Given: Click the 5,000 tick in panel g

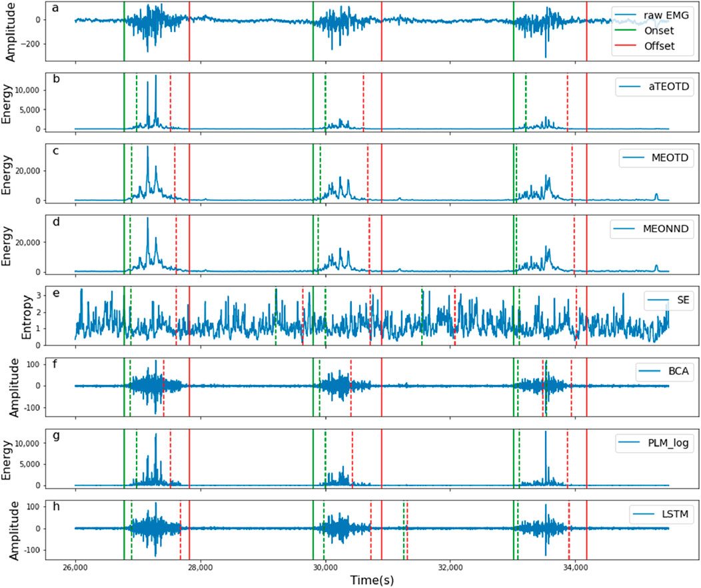Looking at the screenshot, I should pos(31,465).
